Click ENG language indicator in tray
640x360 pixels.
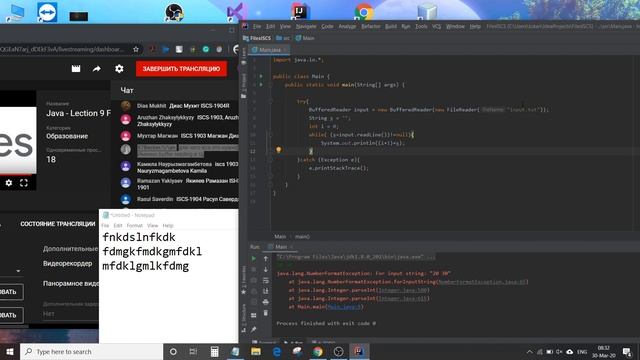582,351
